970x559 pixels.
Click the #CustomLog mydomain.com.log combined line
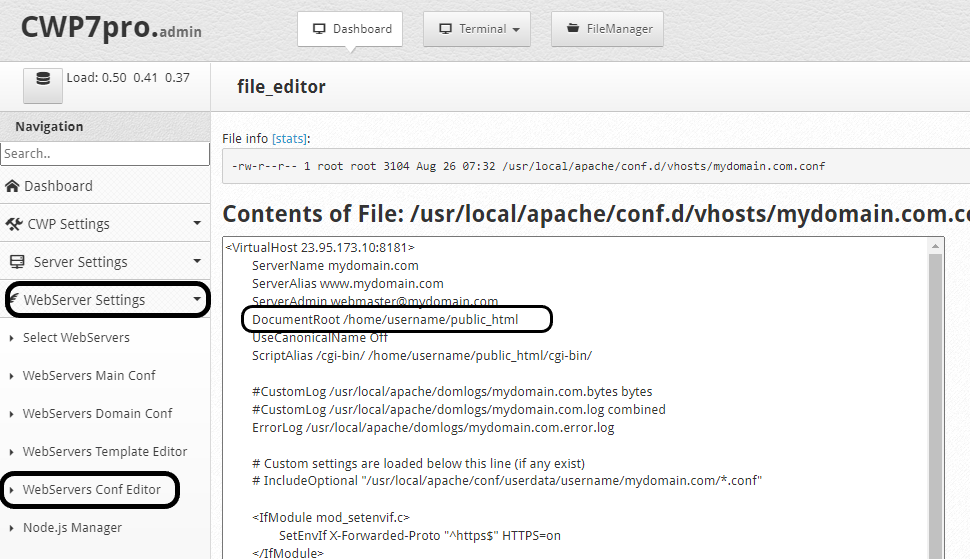pyautogui.click(x=459, y=409)
